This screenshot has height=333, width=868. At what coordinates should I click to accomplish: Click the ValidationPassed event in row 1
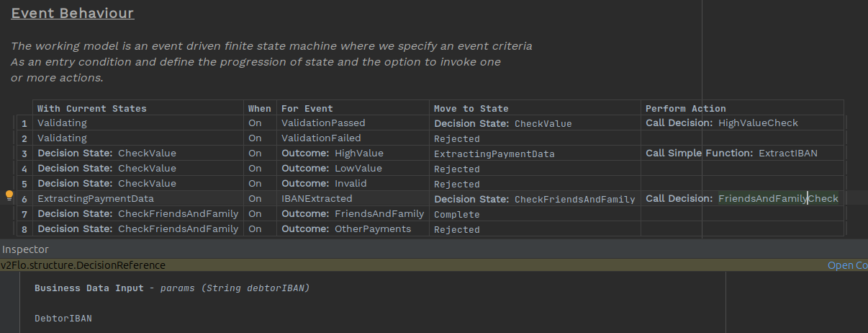323,123
